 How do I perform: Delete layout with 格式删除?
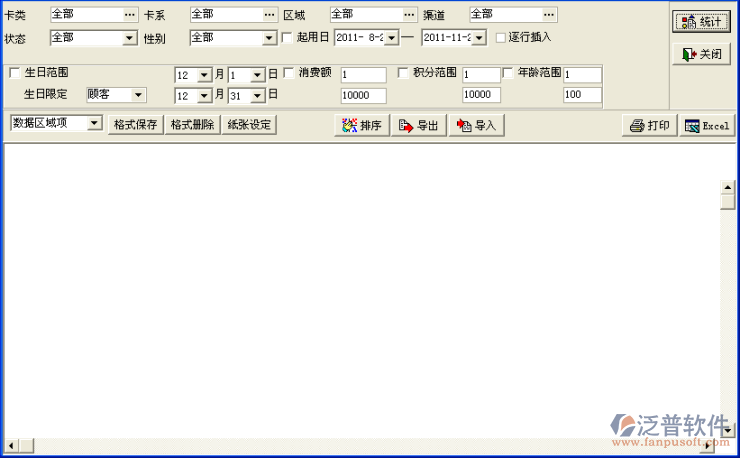[192, 125]
